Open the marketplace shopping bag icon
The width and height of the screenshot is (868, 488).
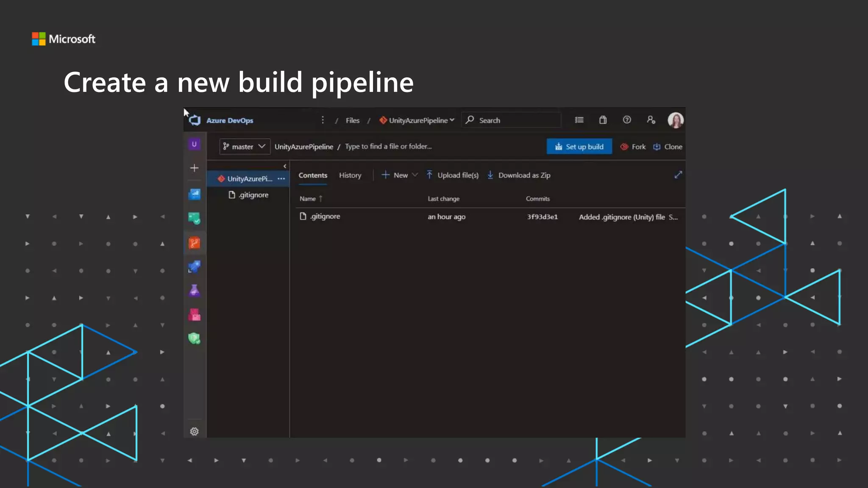[x=603, y=120]
